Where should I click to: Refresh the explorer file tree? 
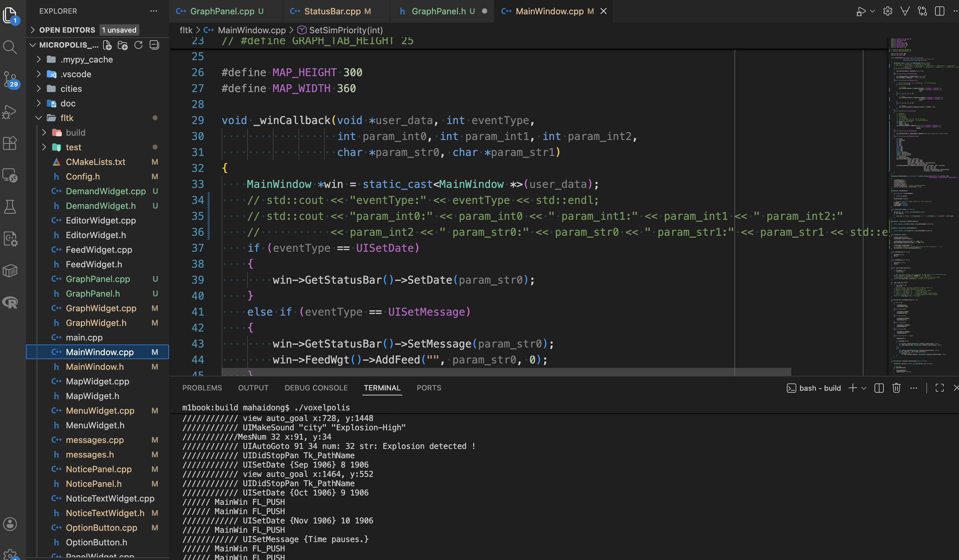[x=138, y=45]
